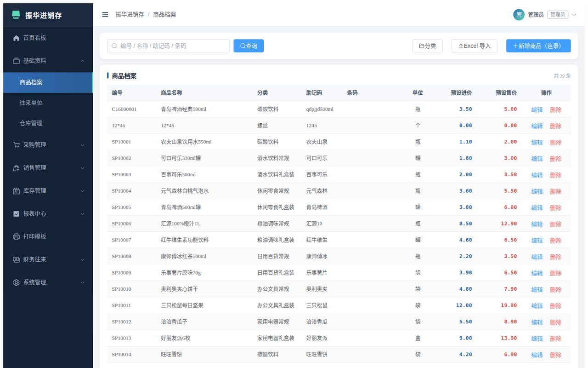The height and width of the screenshot is (368, 588).
Task: Click the 管理员 role badge
Action: [x=558, y=15]
